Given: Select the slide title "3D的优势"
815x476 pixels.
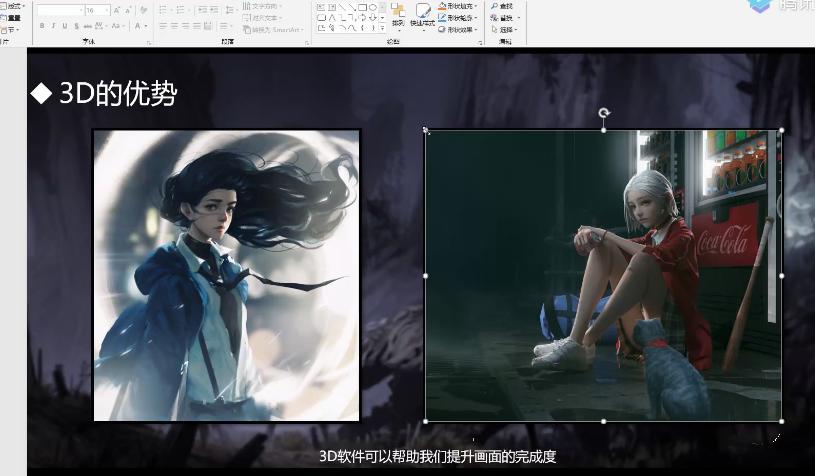Looking at the screenshot, I should (118, 93).
